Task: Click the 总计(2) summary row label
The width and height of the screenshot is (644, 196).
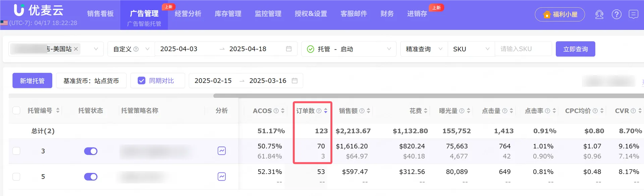Action: pyautogui.click(x=43, y=131)
